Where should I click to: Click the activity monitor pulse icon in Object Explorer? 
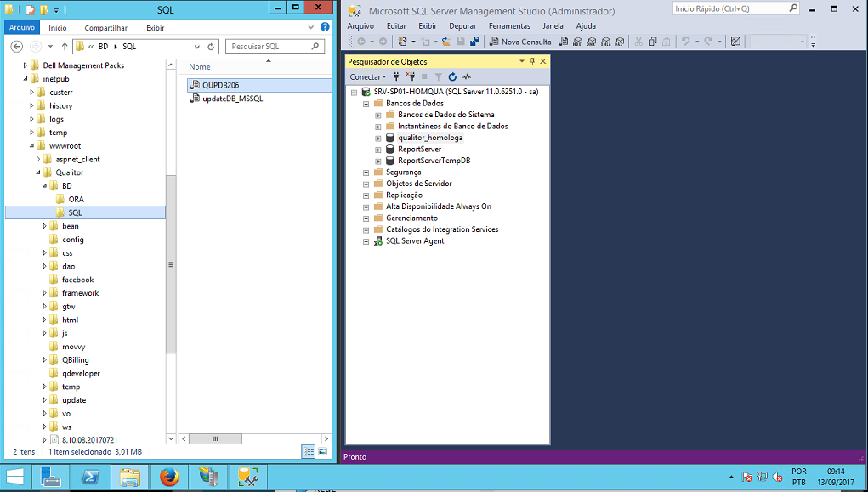click(466, 77)
